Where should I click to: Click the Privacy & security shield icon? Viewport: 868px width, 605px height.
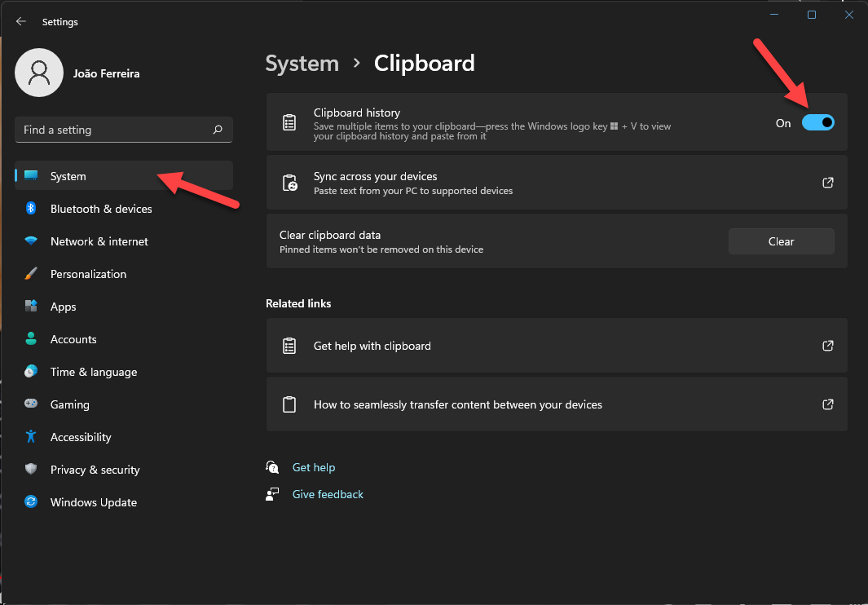pos(31,470)
